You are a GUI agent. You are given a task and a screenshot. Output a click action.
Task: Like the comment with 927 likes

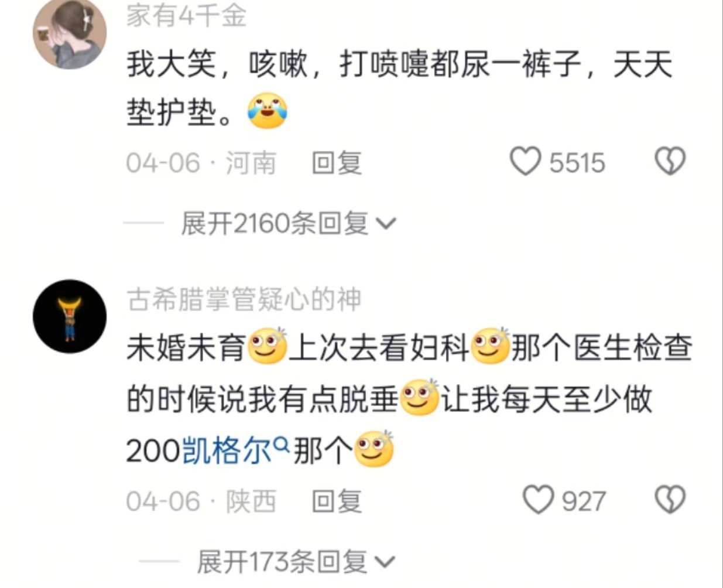537,501
